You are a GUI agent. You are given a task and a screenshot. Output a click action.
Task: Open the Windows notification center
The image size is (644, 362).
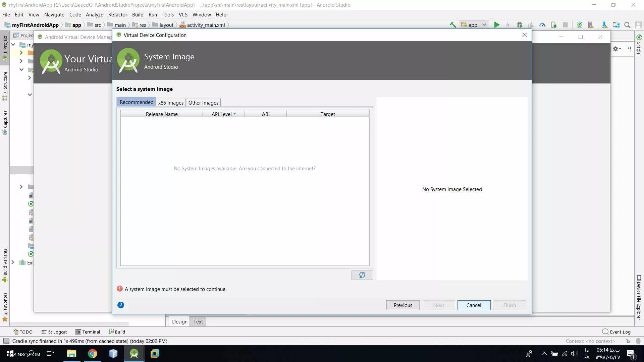[x=631, y=354]
